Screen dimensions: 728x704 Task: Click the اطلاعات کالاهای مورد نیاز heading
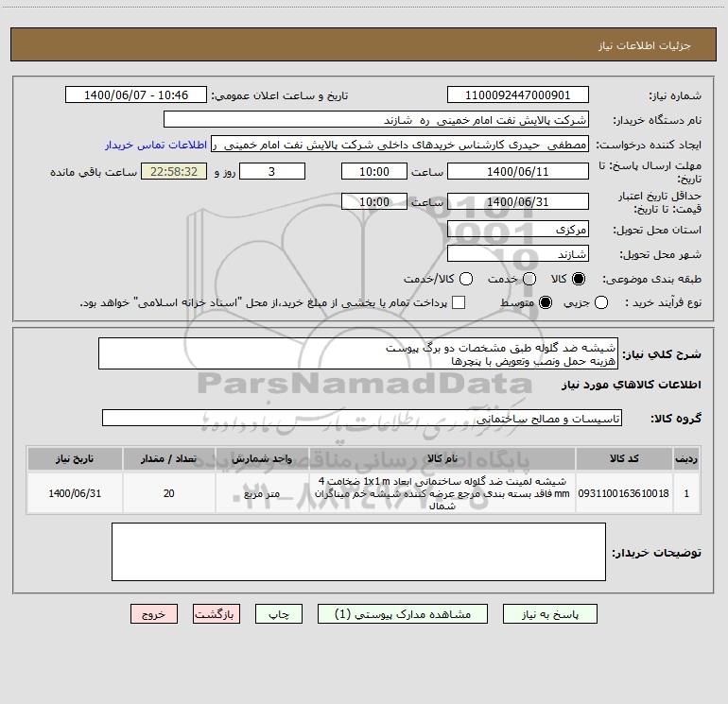click(631, 385)
